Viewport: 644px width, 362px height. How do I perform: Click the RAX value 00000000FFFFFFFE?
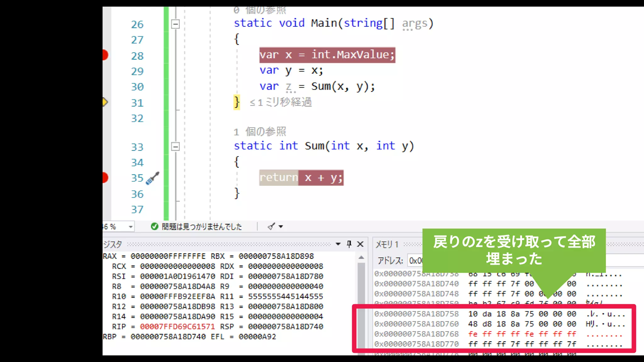(x=168, y=256)
